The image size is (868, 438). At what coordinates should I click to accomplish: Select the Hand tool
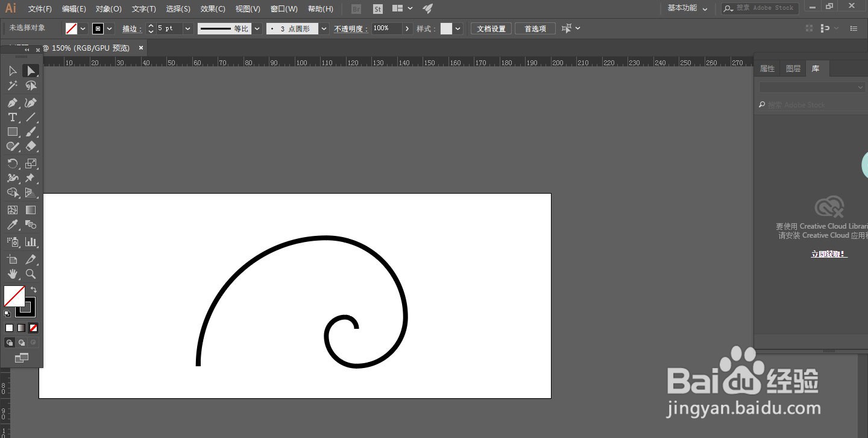tap(13, 274)
